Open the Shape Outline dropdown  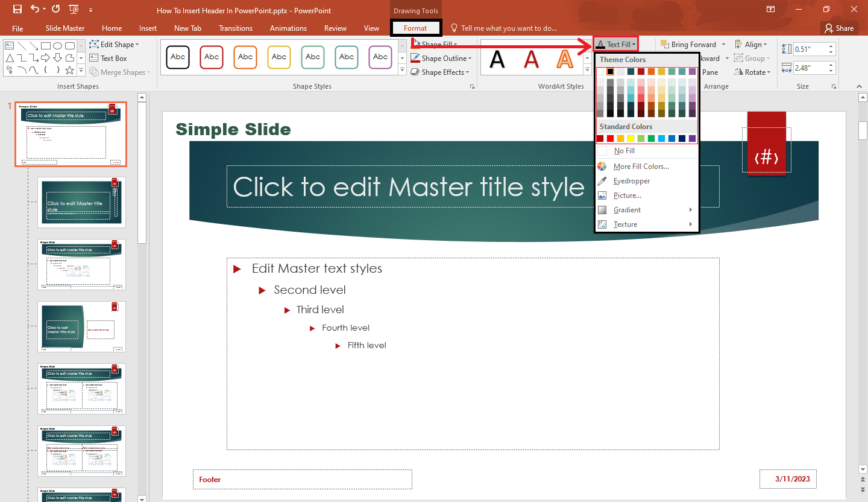point(442,58)
